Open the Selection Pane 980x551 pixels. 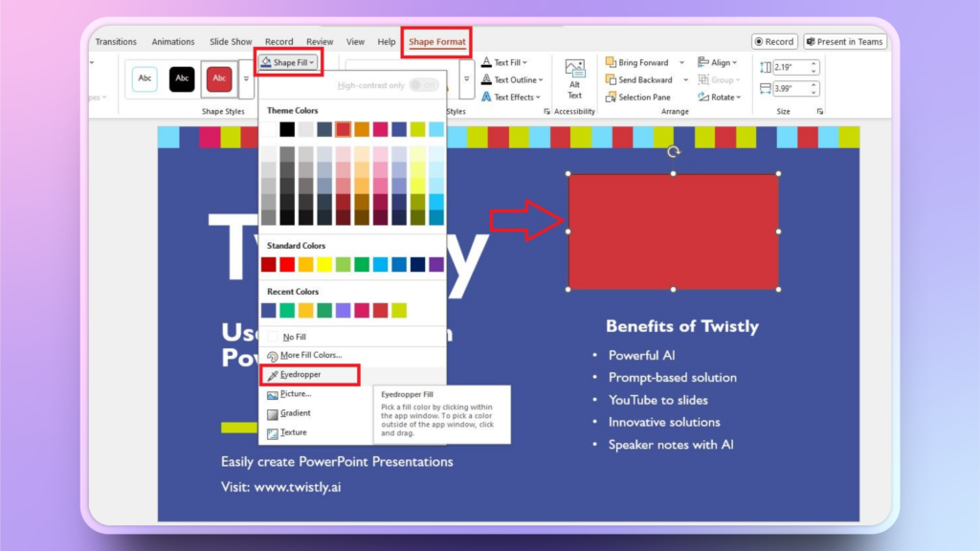coord(638,98)
